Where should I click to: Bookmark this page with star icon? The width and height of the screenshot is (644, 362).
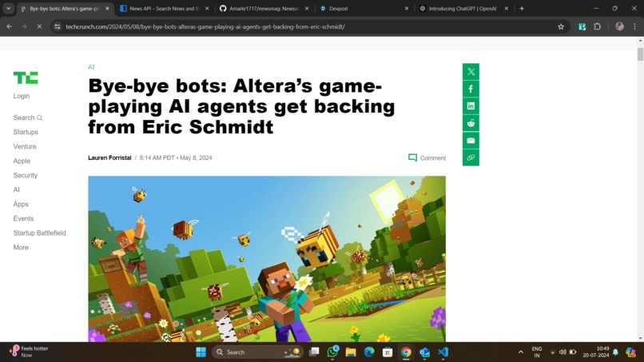pos(561,26)
